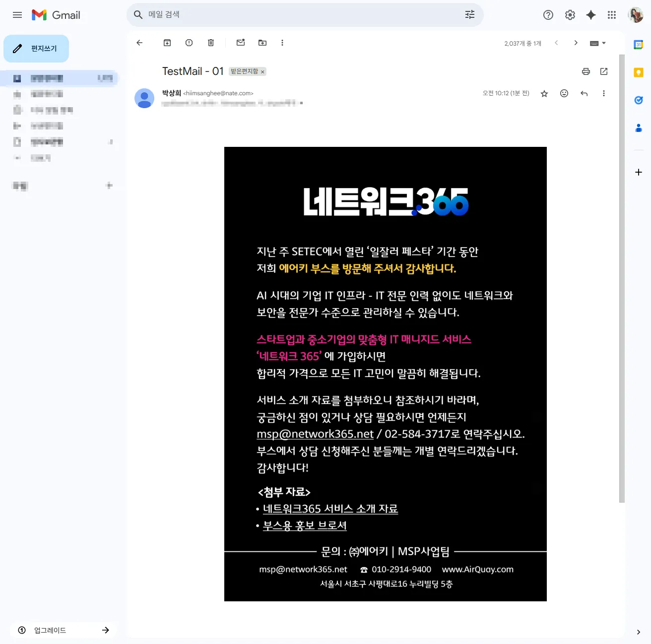Hide side panel chevron
Image resolution: width=651 pixels, height=644 pixels.
[x=639, y=632]
